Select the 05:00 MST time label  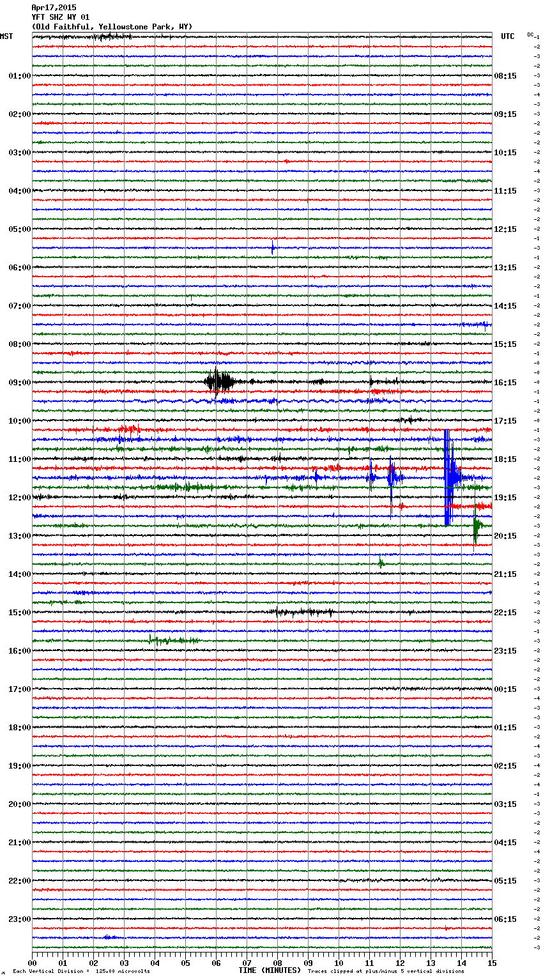19,229
